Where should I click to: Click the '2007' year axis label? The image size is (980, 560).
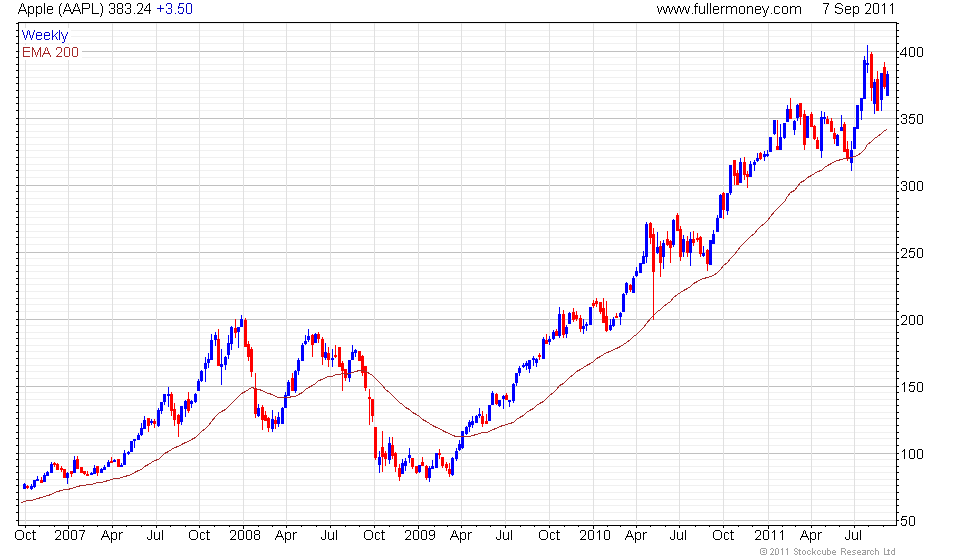[69, 536]
